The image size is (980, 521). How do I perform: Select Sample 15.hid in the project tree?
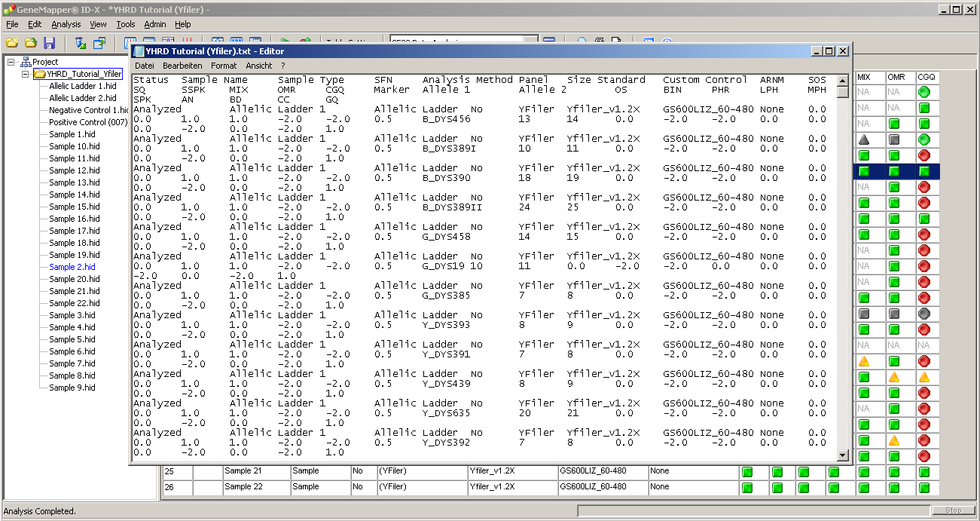(75, 207)
